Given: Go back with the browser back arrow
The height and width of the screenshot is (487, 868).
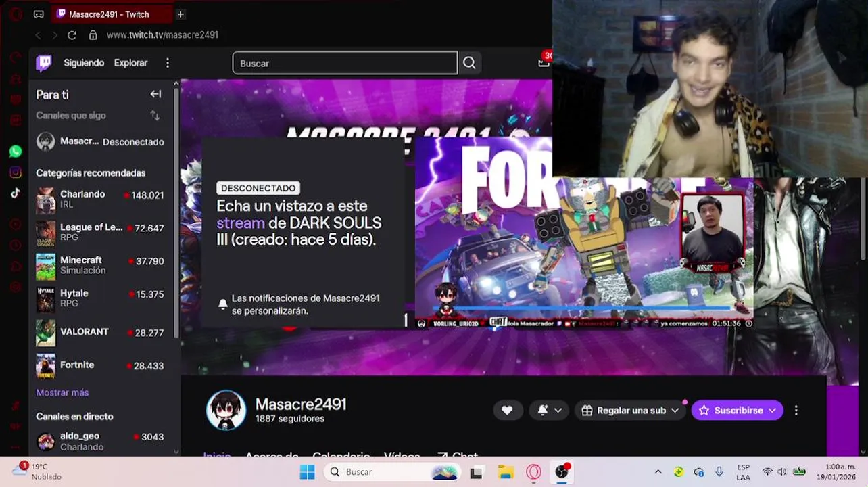Looking at the screenshot, I should tap(39, 35).
